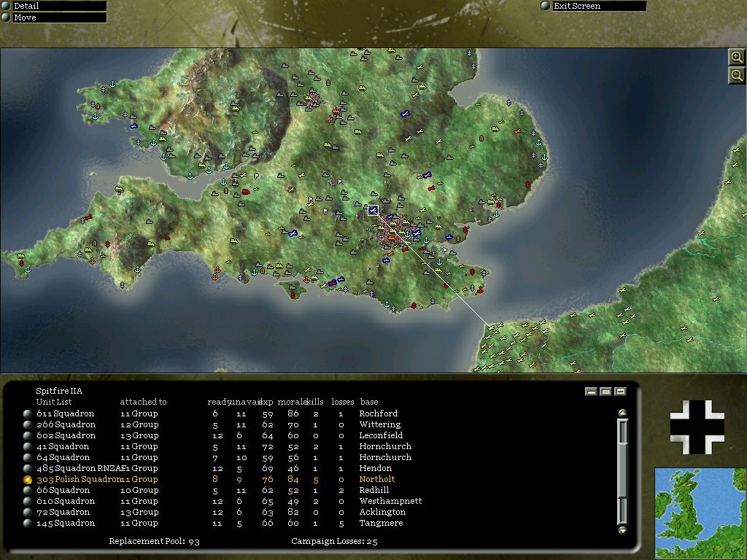Click '303 Polish Squadron' unit name
The width and height of the screenshot is (747, 560).
coord(77,479)
